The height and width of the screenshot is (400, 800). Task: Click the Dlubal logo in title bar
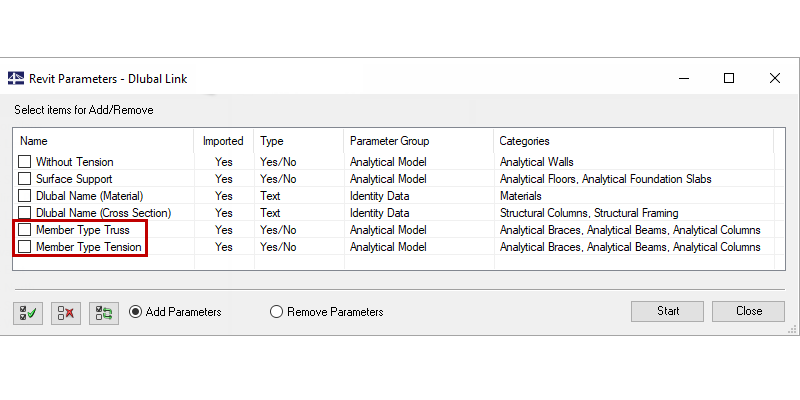(16, 79)
